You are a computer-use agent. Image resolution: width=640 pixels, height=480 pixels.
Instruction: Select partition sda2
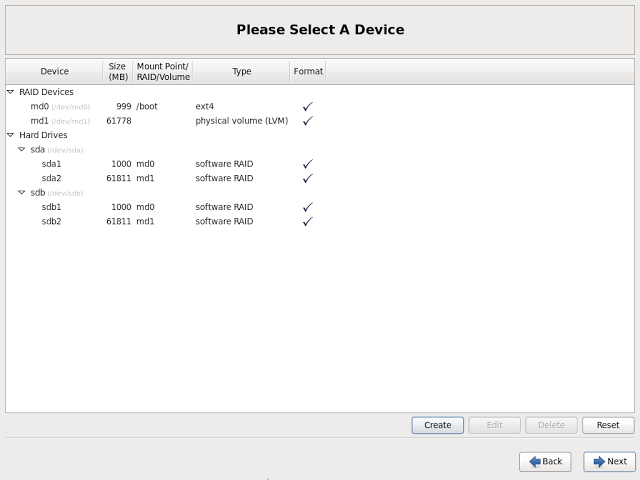pos(52,178)
